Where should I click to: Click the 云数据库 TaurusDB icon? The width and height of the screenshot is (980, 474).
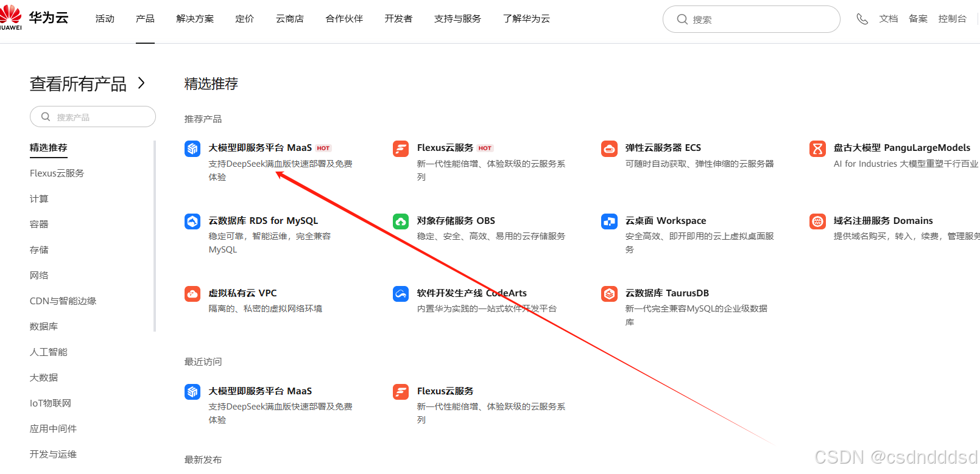[x=609, y=294]
